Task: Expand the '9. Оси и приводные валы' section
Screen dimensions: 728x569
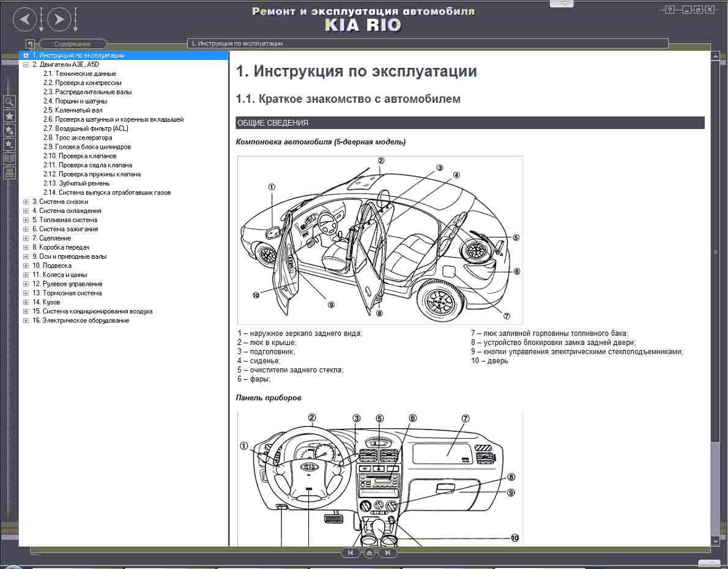Action: 26,256
